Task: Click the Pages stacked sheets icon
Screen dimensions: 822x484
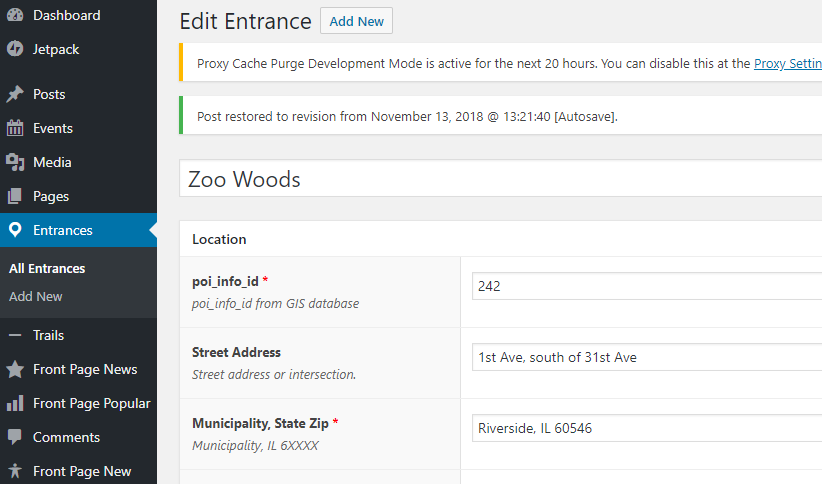Action: [x=15, y=196]
